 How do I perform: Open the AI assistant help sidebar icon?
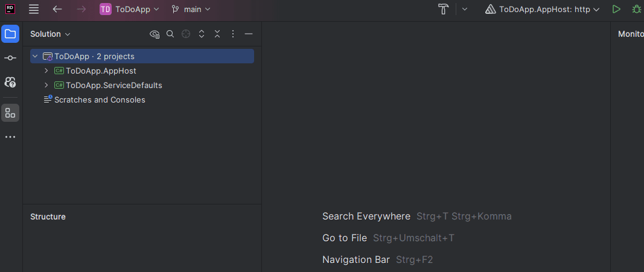10,82
